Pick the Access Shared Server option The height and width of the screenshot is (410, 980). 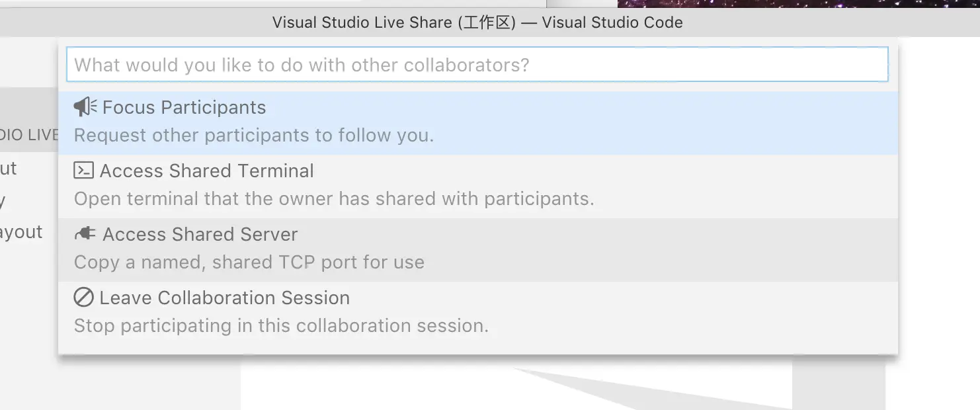pyautogui.click(x=200, y=234)
